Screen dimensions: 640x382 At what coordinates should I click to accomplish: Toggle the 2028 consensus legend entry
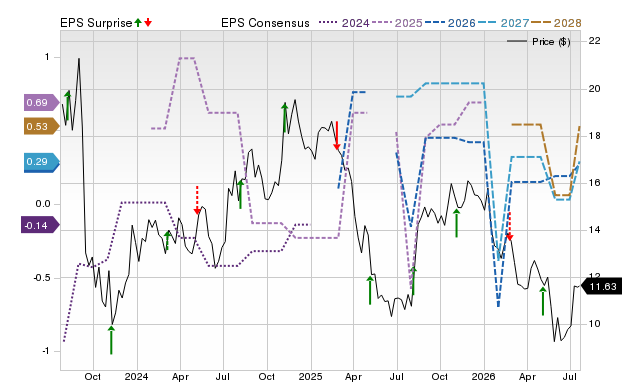click(556, 23)
